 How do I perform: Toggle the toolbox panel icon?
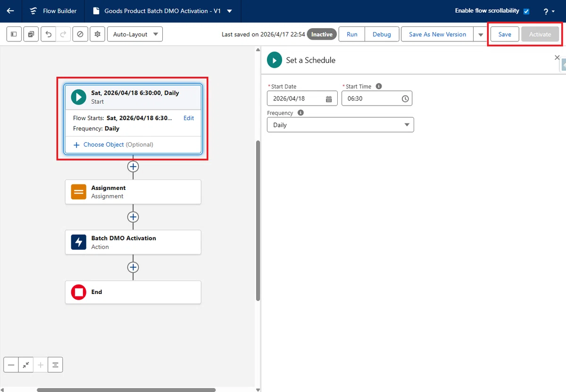[14, 34]
